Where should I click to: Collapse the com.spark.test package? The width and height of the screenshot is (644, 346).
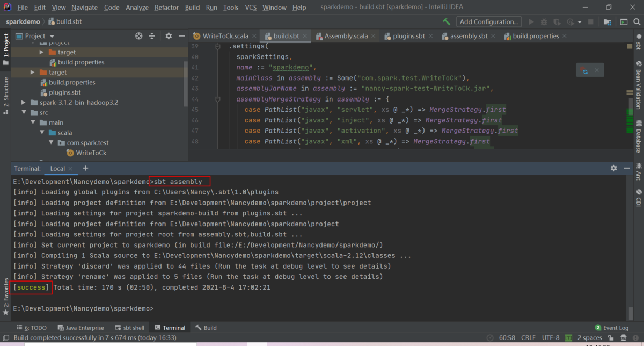[x=51, y=143]
